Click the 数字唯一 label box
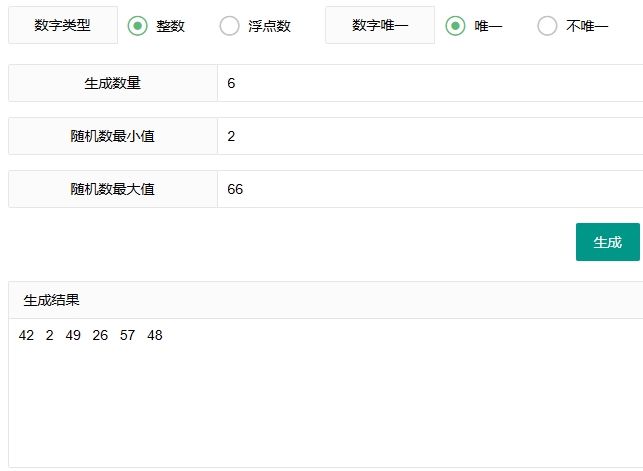Viewport: 643px width, 471px height. tap(380, 25)
